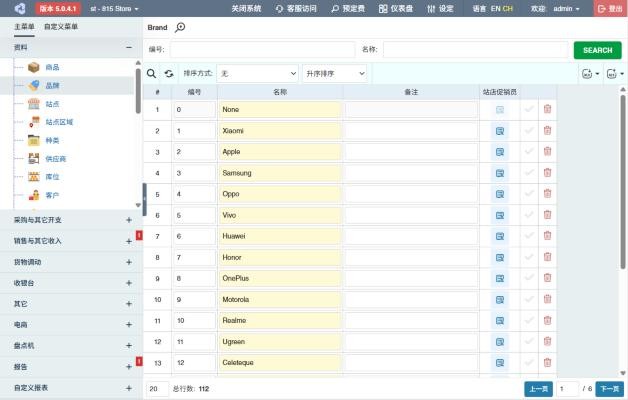Click the 种类 folder icon
Screen dimensions: 628x400
pyautogui.click(x=34, y=140)
